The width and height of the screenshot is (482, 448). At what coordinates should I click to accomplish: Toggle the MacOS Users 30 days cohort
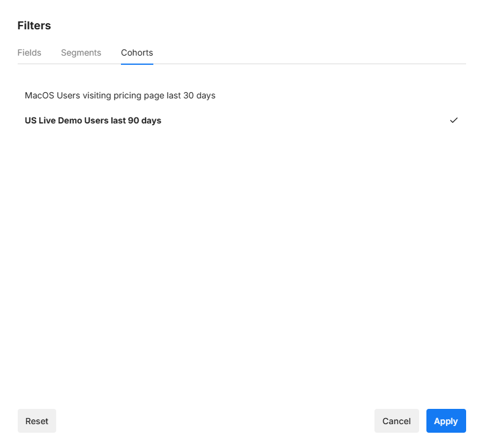coord(120,95)
